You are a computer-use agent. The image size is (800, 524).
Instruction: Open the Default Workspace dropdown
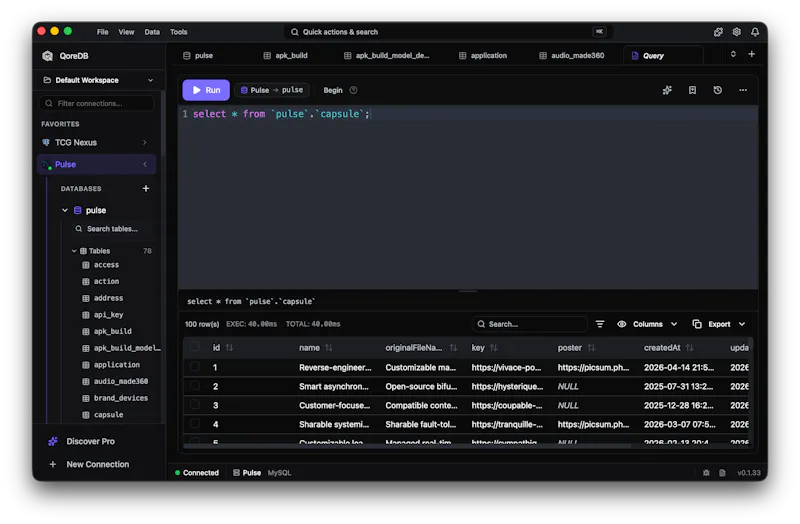[x=98, y=80]
